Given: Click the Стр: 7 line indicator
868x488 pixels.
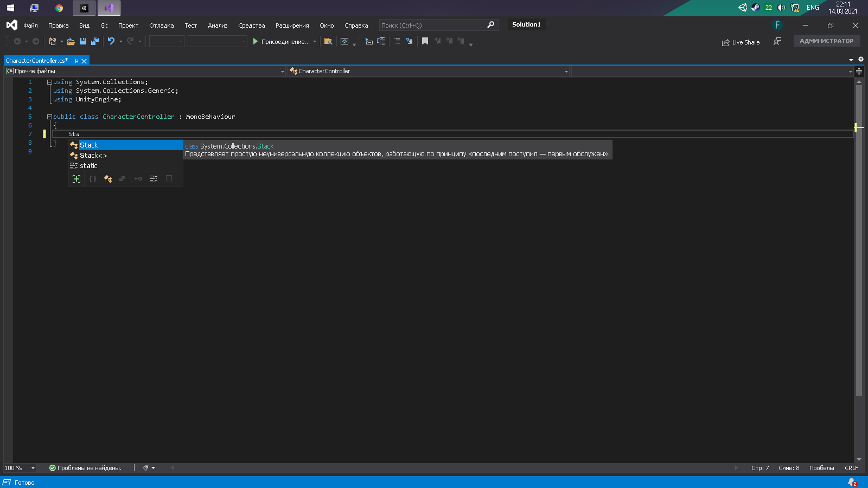Looking at the screenshot, I should (760, 468).
